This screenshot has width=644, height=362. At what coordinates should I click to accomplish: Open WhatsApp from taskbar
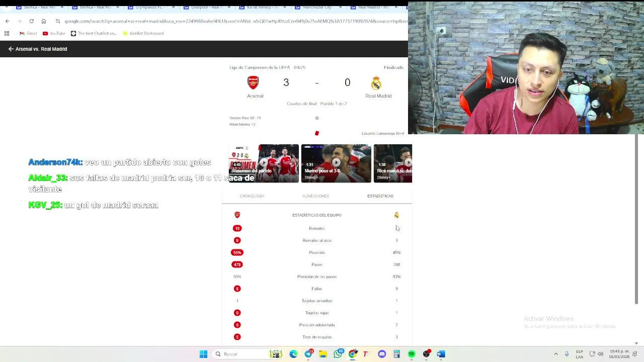[x=338, y=354]
